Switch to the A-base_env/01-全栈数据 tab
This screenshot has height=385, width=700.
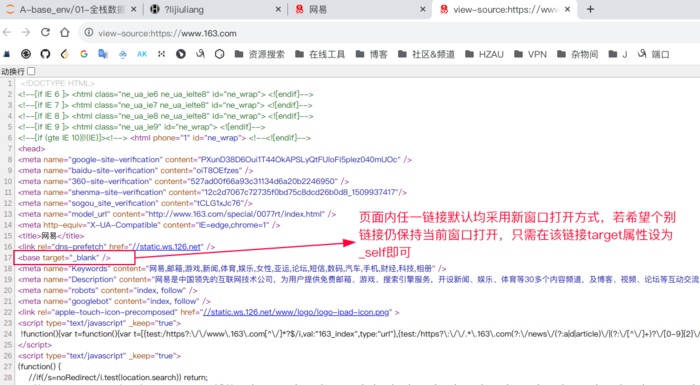(x=71, y=9)
